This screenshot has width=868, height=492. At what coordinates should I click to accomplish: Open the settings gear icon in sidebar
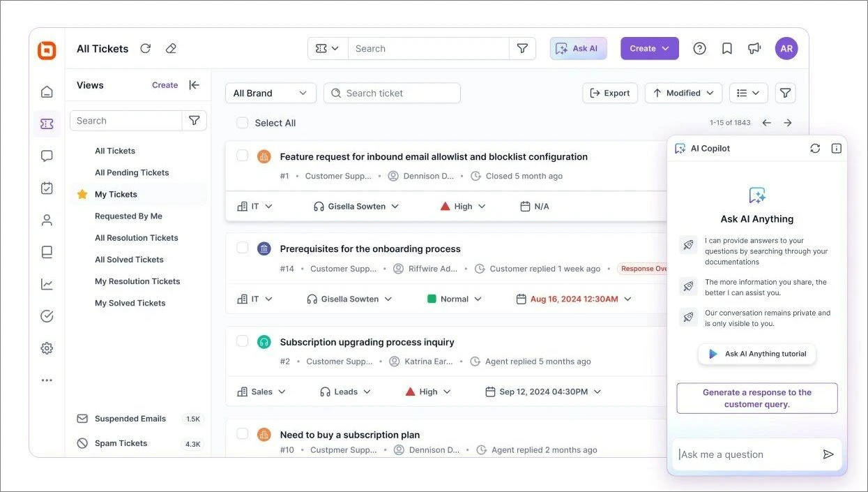(x=47, y=348)
